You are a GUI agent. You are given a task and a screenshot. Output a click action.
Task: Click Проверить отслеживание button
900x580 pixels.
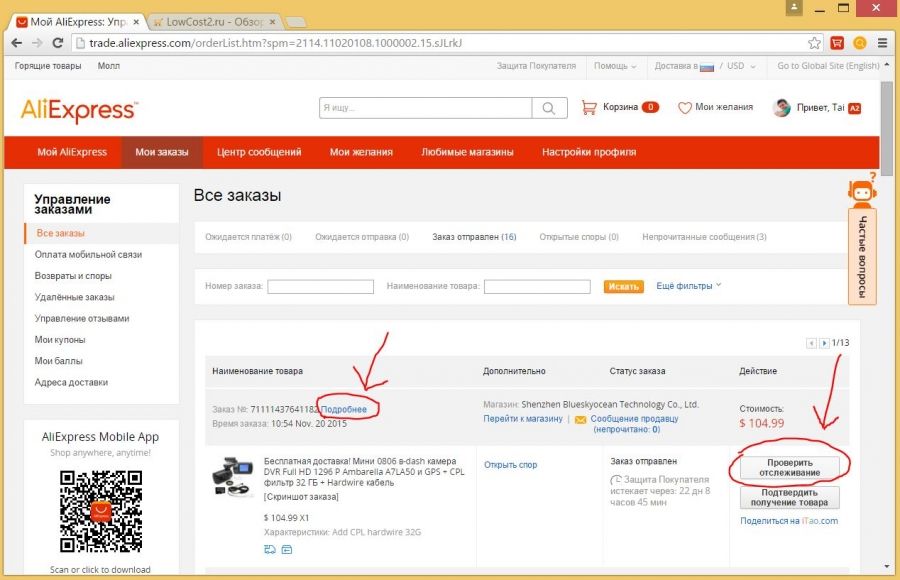[789, 467]
